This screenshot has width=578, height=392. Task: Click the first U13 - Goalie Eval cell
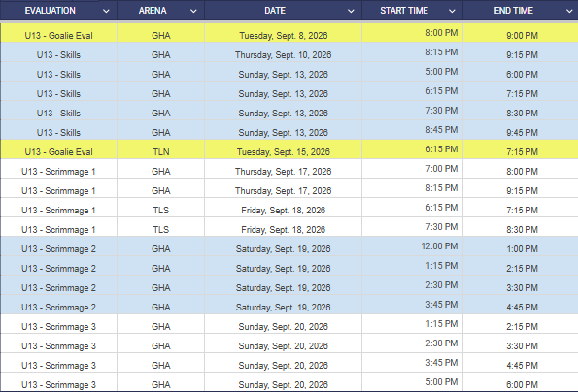58,33
